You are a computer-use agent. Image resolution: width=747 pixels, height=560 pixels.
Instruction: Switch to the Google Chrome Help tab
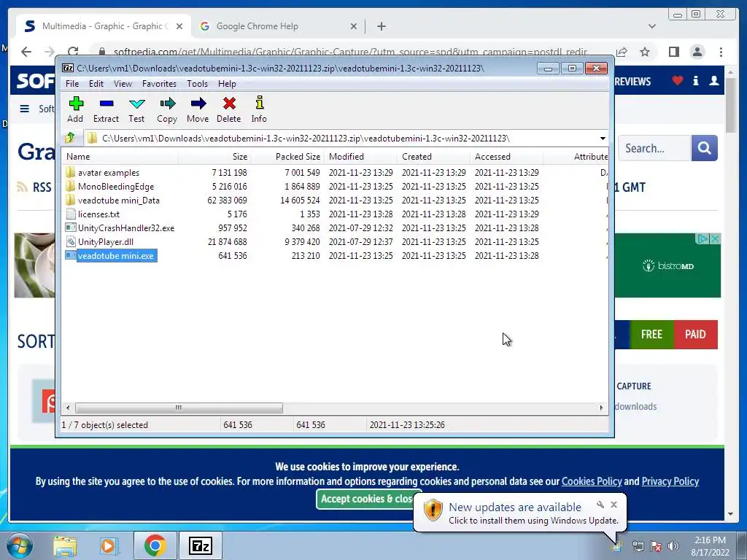pos(258,26)
